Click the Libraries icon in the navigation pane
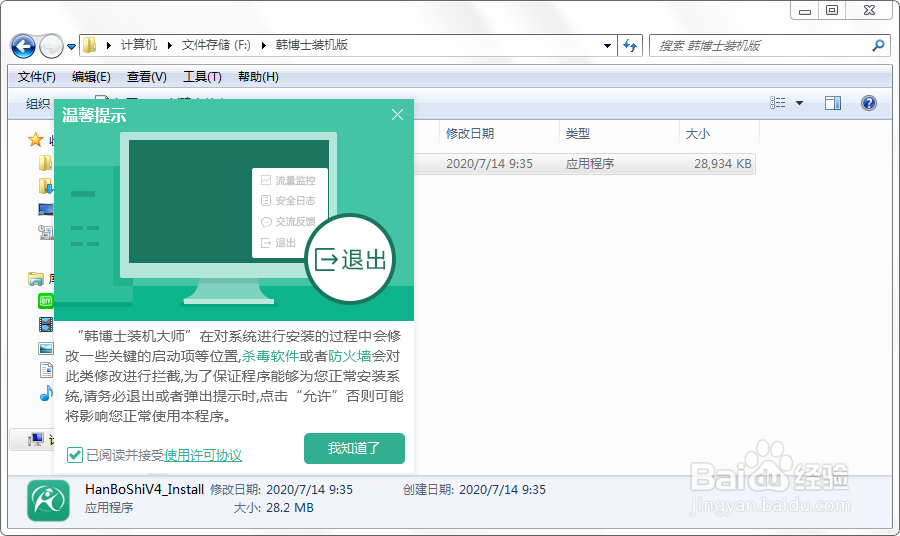Screen dimensions: 900x536 (36, 279)
